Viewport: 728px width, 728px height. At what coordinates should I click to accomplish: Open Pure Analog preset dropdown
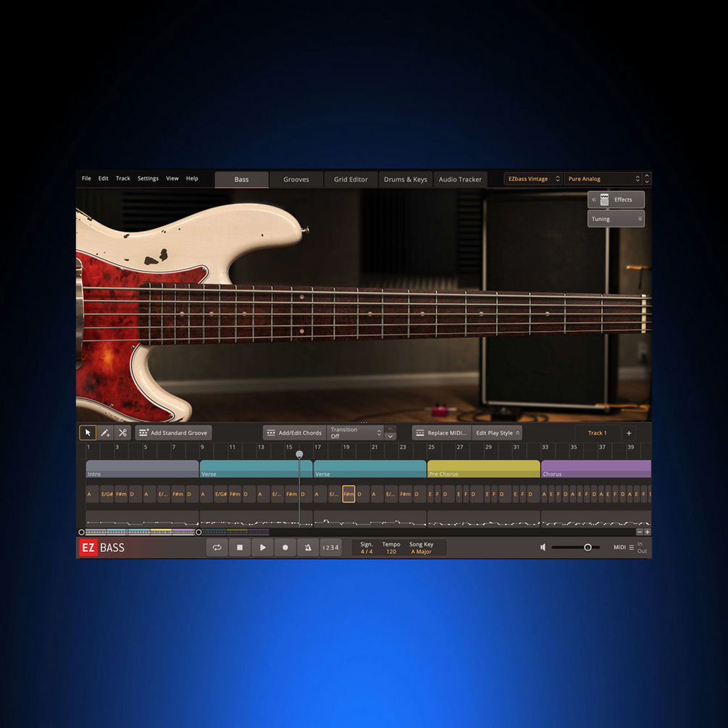pyautogui.click(x=603, y=179)
